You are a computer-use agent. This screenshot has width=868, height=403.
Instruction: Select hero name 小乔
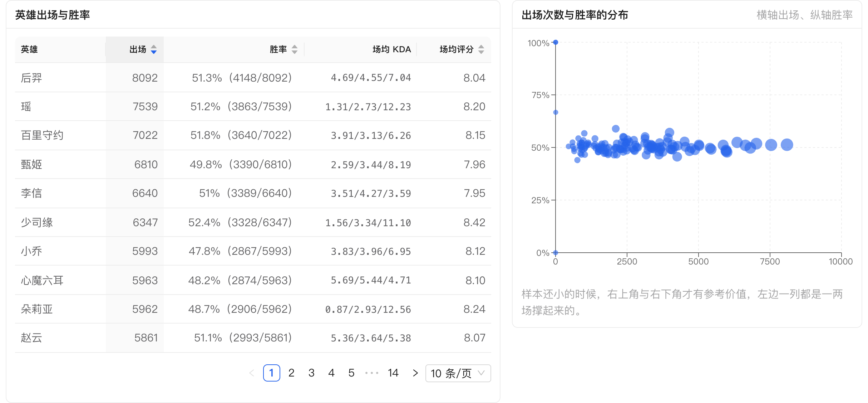click(31, 251)
